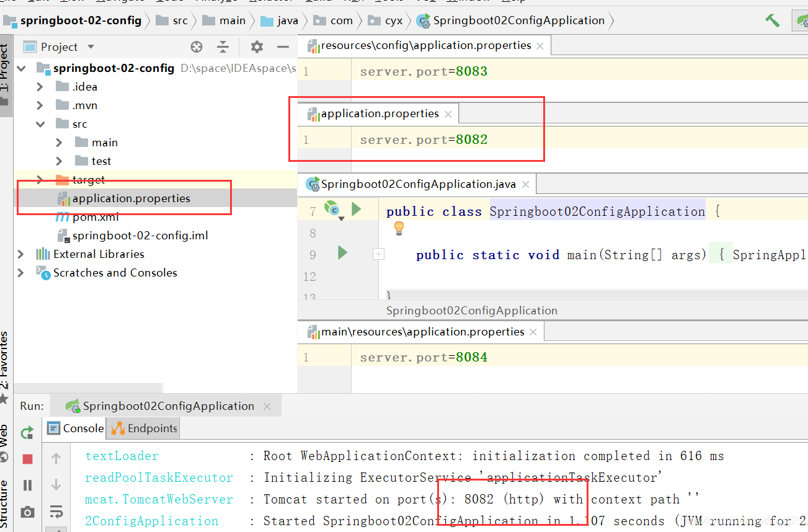The height and width of the screenshot is (532, 808).
Task: Open the 1: Project side tool button
Action: point(6,76)
